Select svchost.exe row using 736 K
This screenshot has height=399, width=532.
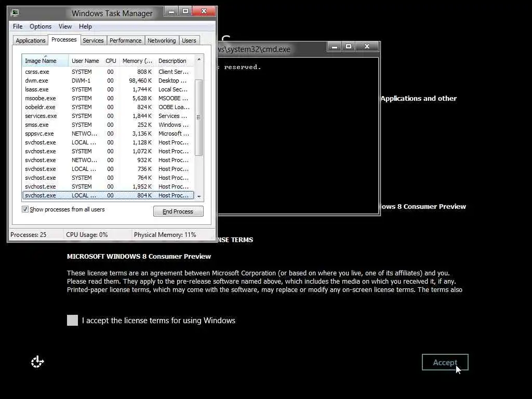click(x=108, y=169)
